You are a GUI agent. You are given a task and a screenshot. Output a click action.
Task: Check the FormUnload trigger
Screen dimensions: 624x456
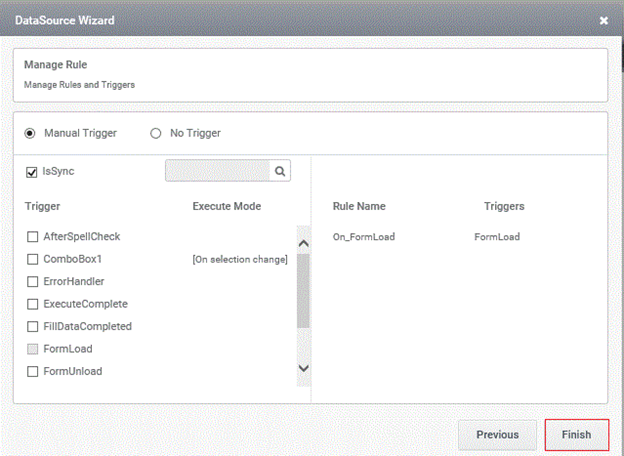click(32, 371)
